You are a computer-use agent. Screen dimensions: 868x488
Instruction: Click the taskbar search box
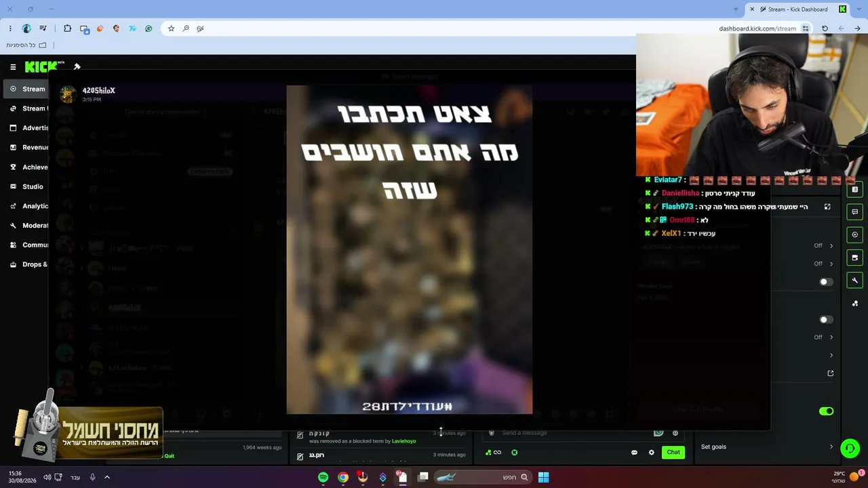(482, 477)
